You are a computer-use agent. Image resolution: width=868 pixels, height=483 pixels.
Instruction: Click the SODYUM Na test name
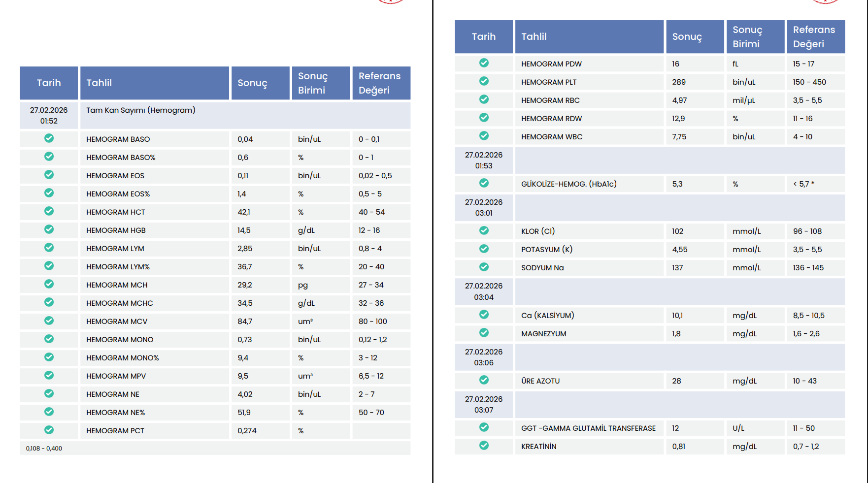coord(542,268)
